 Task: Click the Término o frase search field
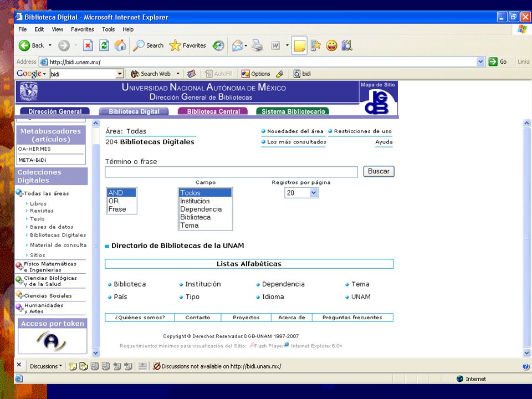[232, 172]
